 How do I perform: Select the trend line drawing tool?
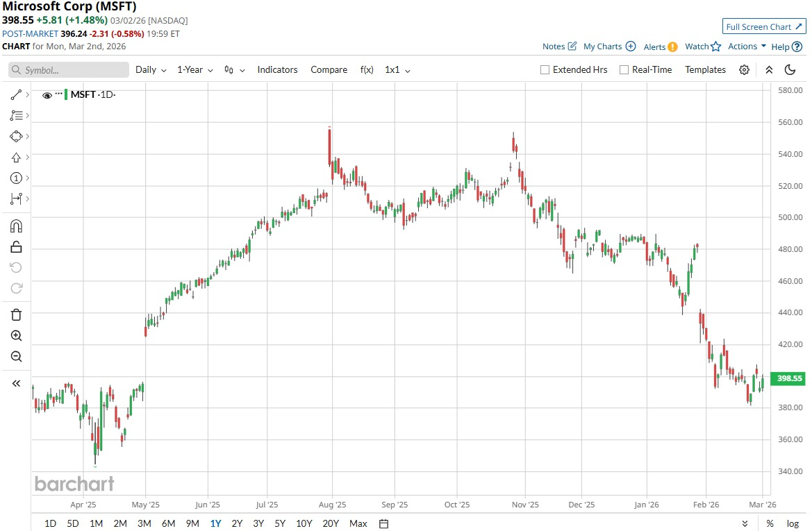tap(16, 94)
